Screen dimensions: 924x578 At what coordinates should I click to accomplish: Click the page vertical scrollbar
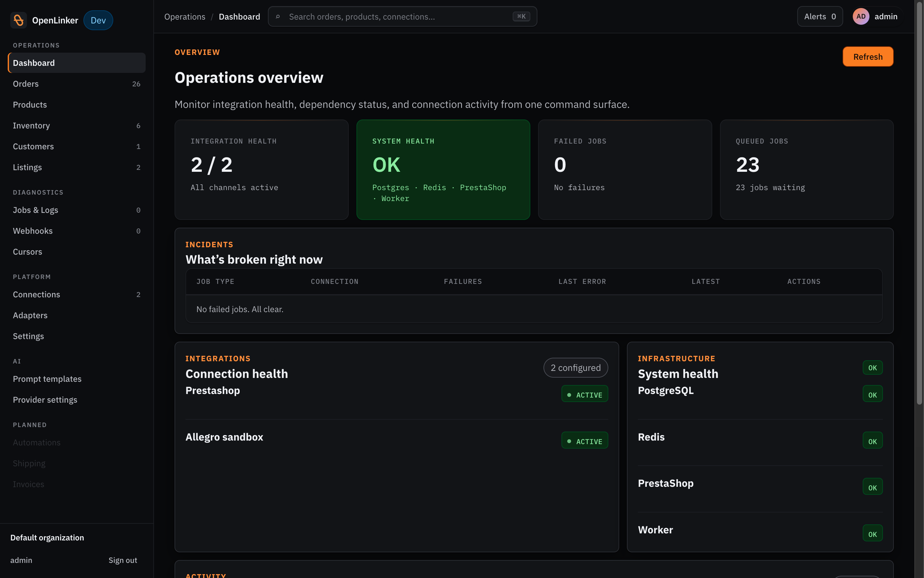point(920,203)
